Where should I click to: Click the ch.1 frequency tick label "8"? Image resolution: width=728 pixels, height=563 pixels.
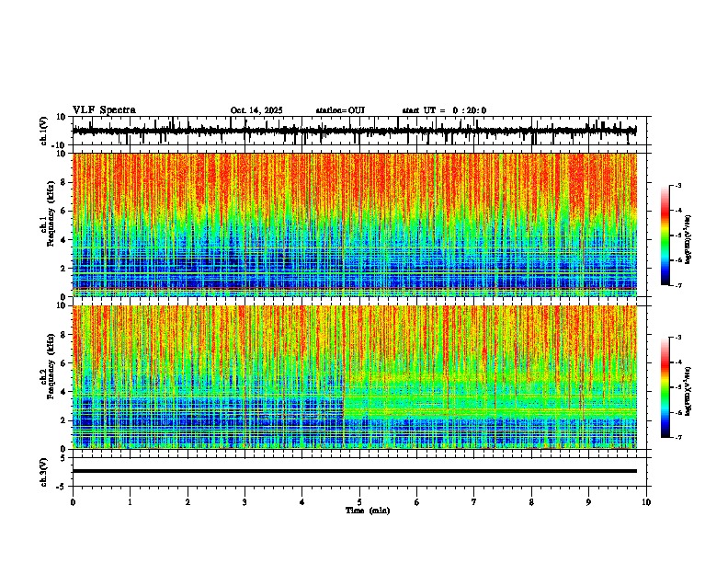[63, 182]
